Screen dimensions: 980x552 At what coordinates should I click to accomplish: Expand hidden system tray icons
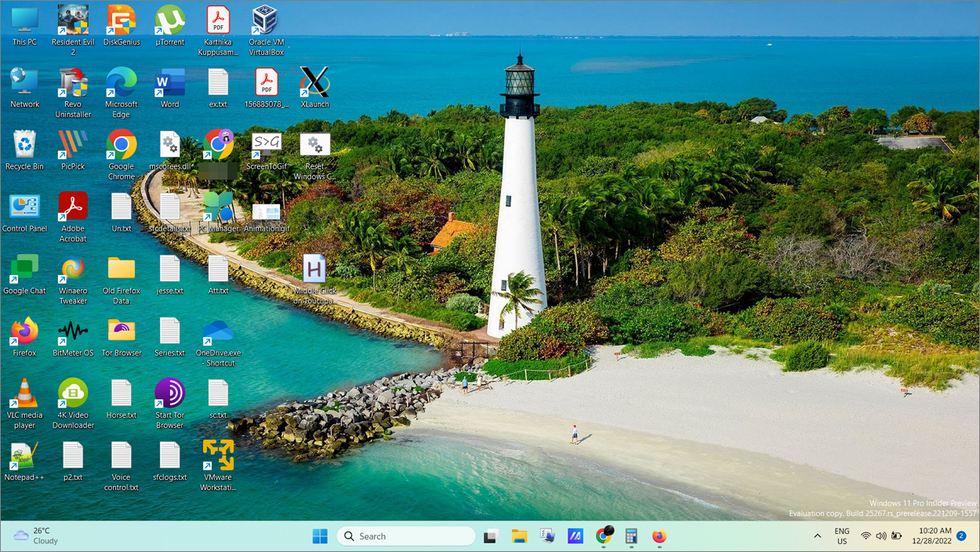click(818, 536)
